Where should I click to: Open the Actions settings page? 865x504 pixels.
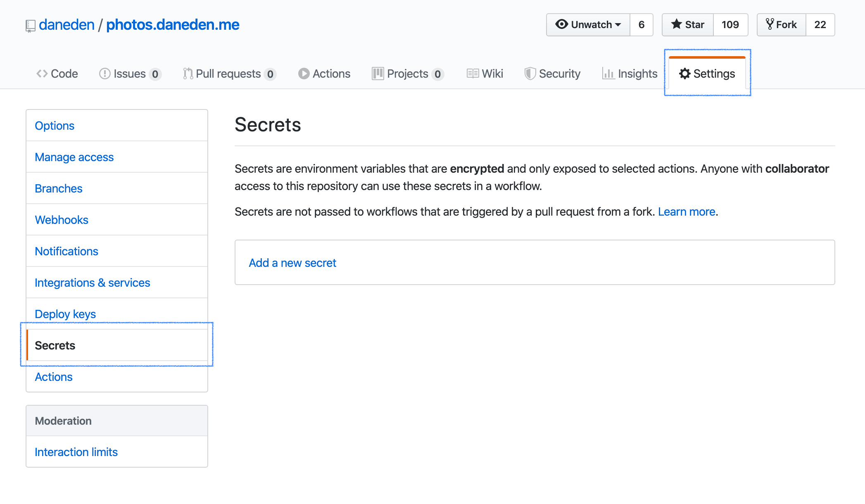[53, 376]
